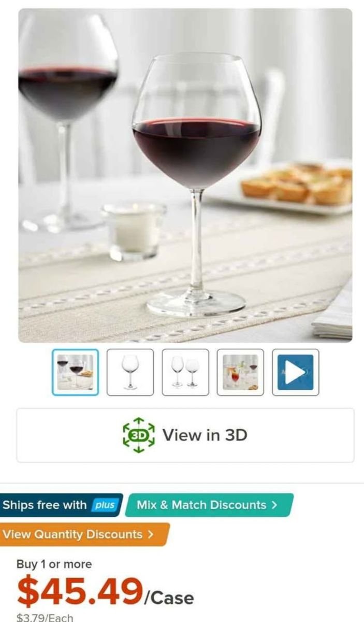Click the blurred background wine glass in photo
This screenshot has width=364, height=622.
[x=66, y=119]
